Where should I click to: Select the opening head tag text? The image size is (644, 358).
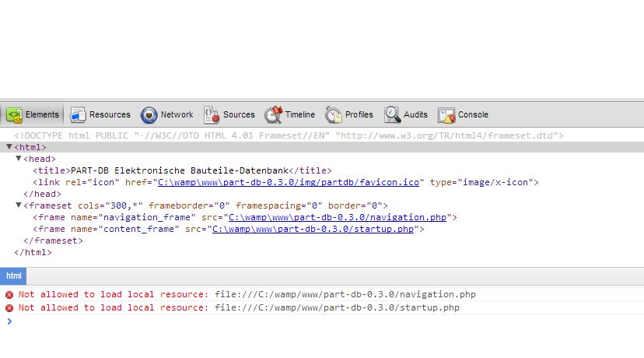[40, 159]
